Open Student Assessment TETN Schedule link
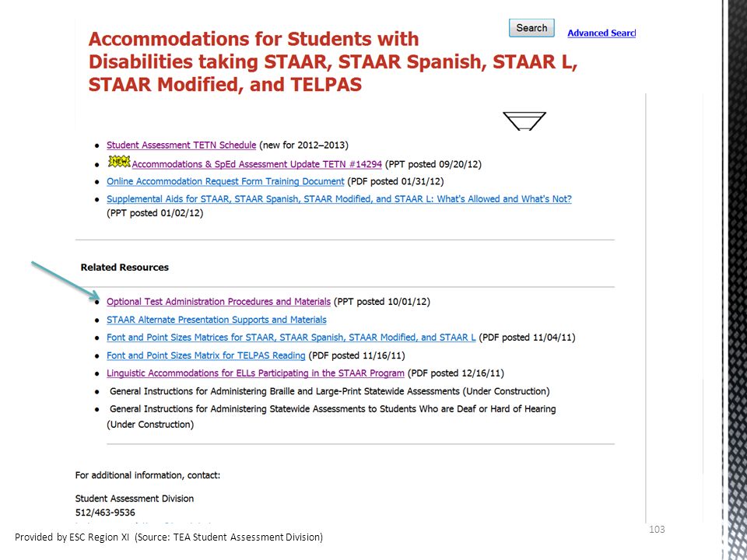 coord(181,145)
